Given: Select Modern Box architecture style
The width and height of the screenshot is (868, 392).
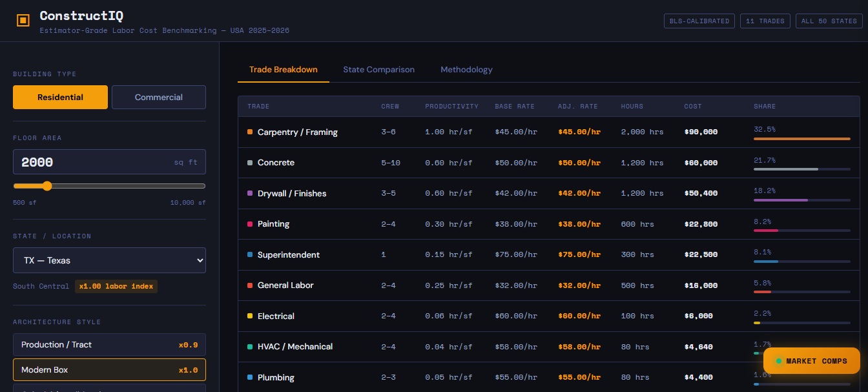Looking at the screenshot, I should click(109, 370).
